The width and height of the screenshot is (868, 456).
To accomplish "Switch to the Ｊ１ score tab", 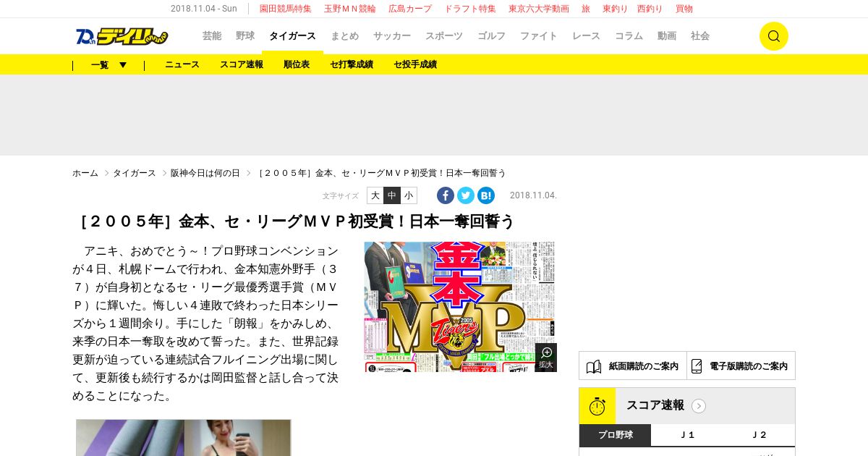I will click(x=687, y=435).
